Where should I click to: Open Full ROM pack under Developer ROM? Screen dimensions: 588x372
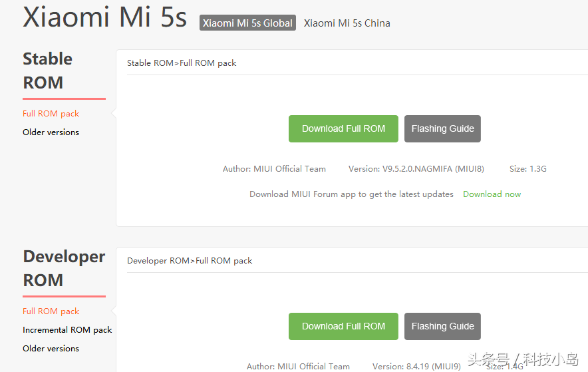pos(51,311)
